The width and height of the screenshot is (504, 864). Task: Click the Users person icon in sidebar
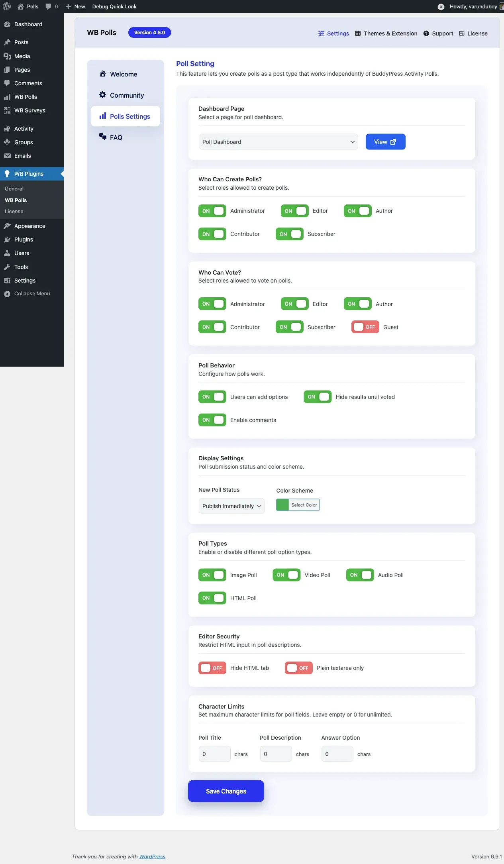pos(7,253)
